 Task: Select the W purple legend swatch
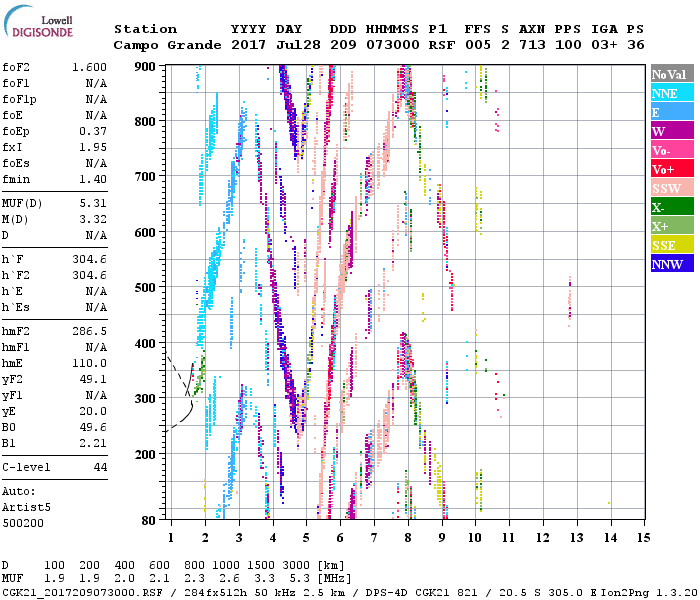click(x=672, y=131)
